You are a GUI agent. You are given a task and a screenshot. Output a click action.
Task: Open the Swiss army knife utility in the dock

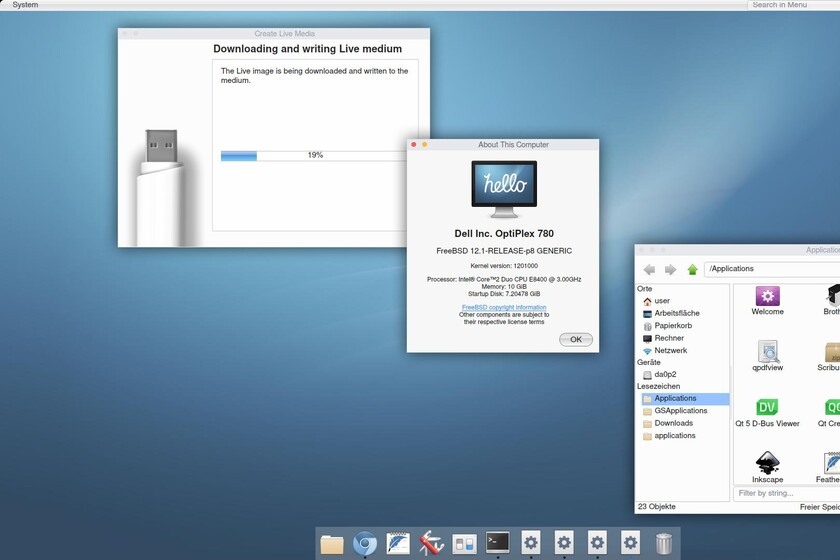[x=431, y=544]
